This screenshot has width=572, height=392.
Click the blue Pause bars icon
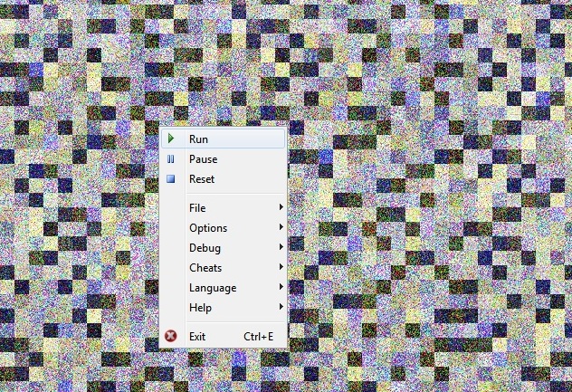pyautogui.click(x=171, y=158)
